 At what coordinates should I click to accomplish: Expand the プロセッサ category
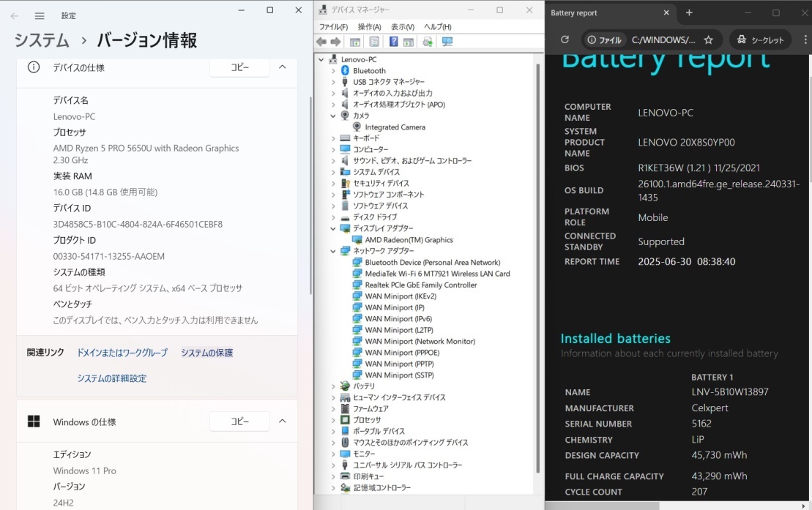[x=333, y=420]
